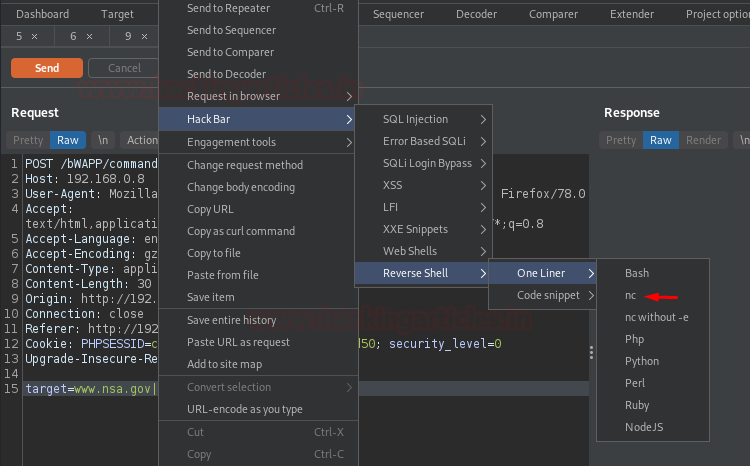Select Python reverse shell one-liner
The width and height of the screenshot is (750, 466).
tap(653, 361)
